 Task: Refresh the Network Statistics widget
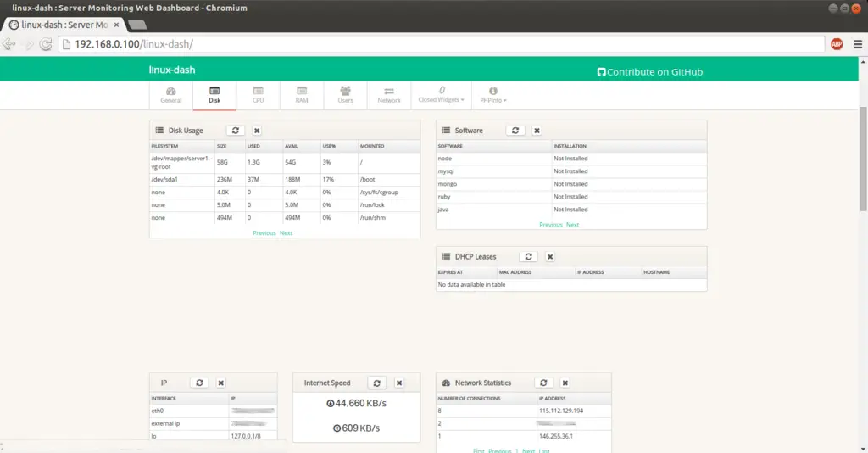(x=543, y=383)
